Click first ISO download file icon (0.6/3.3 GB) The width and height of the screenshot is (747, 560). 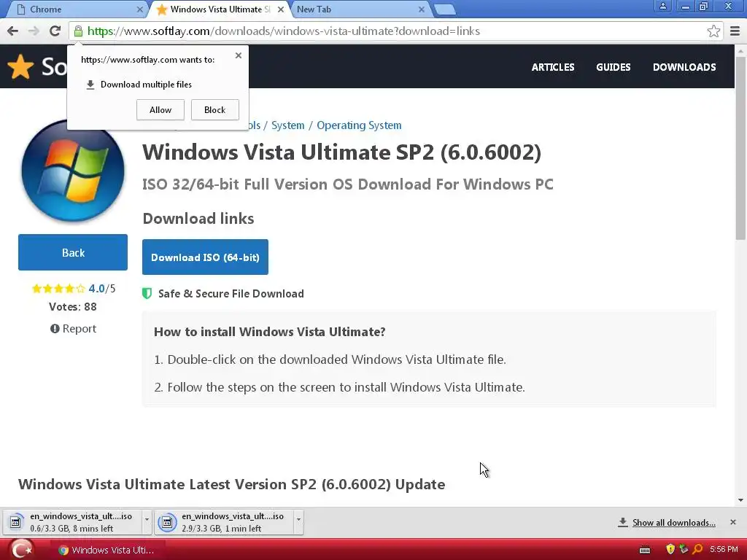tap(15, 522)
